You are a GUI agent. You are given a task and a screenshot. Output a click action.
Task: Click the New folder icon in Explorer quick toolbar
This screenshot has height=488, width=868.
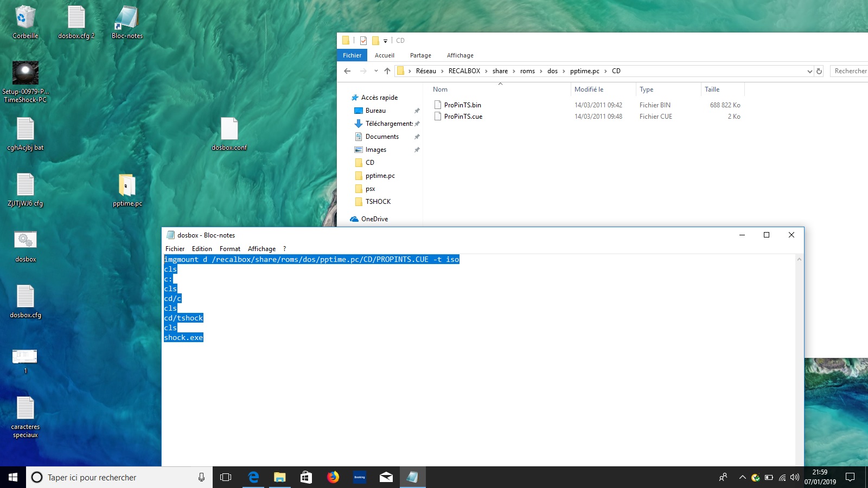(x=375, y=41)
